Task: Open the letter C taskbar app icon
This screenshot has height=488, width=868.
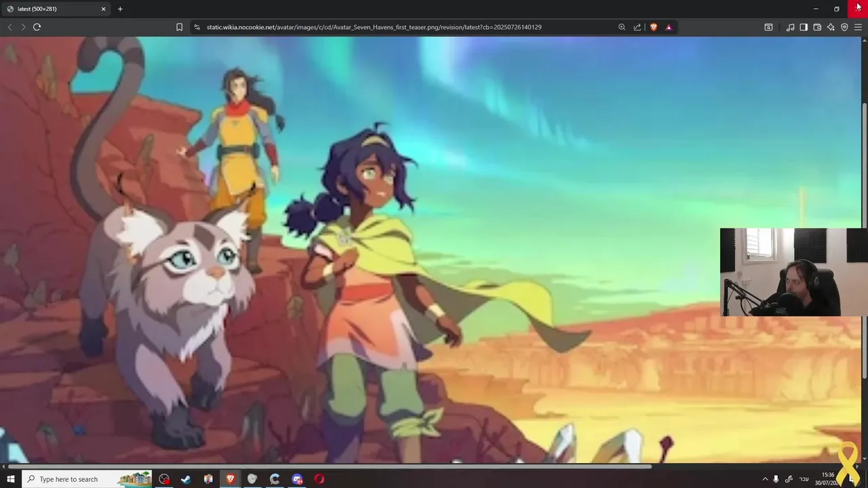Action: pos(275,479)
